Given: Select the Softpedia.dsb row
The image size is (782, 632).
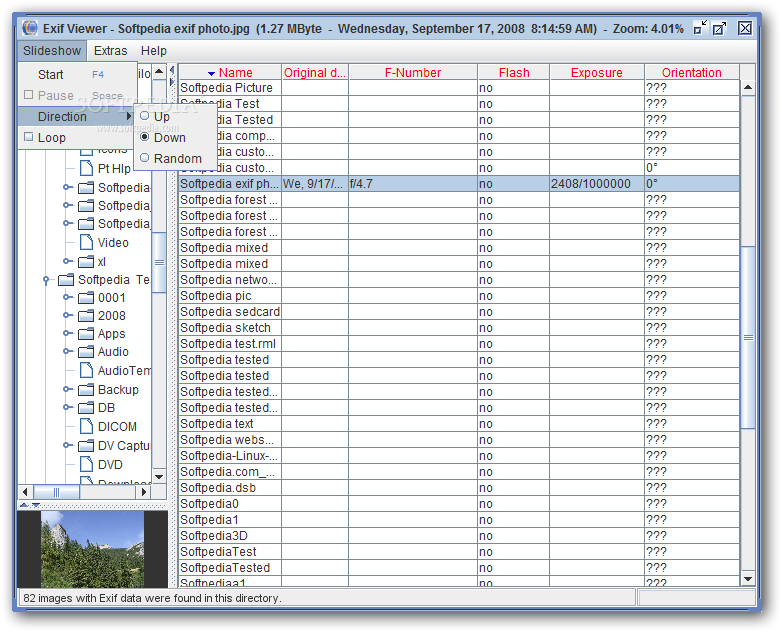Looking at the screenshot, I should (x=459, y=488).
